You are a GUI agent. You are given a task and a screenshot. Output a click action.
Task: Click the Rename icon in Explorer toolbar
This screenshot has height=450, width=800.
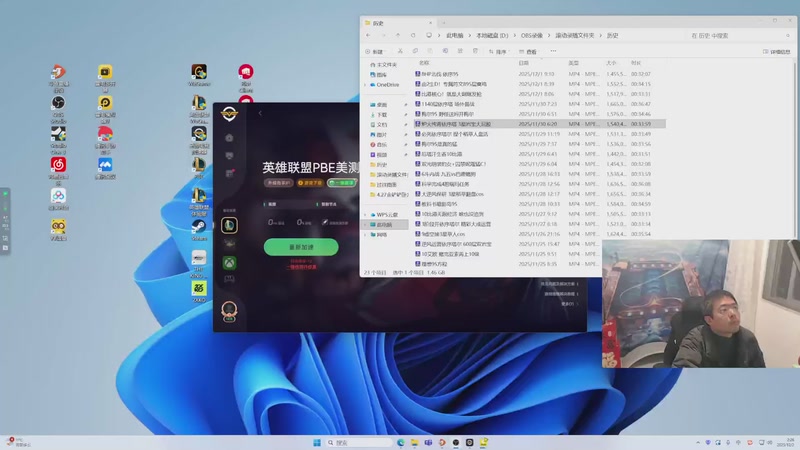pyautogui.click(x=445, y=51)
